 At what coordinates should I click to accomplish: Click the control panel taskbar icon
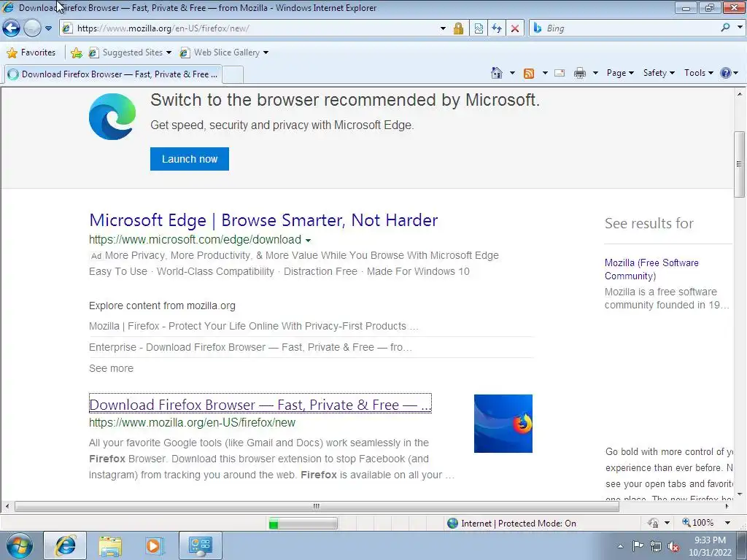(x=200, y=545)
